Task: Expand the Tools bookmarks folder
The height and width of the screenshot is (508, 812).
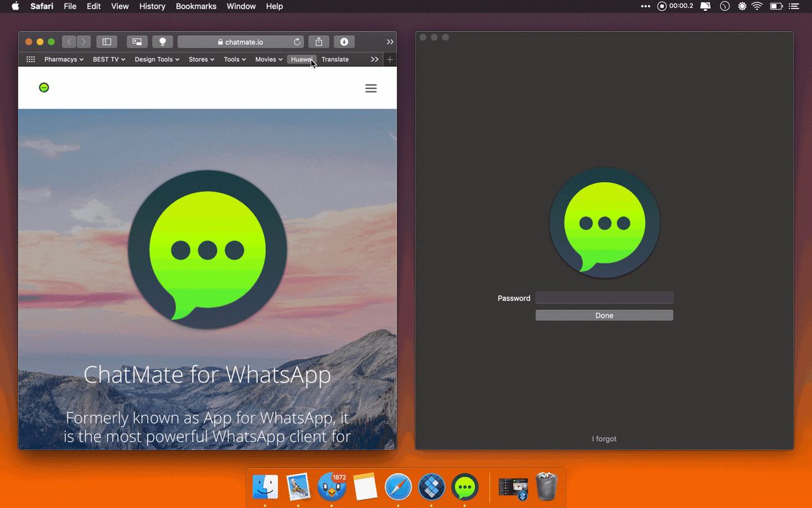Action: pos(235,60)
